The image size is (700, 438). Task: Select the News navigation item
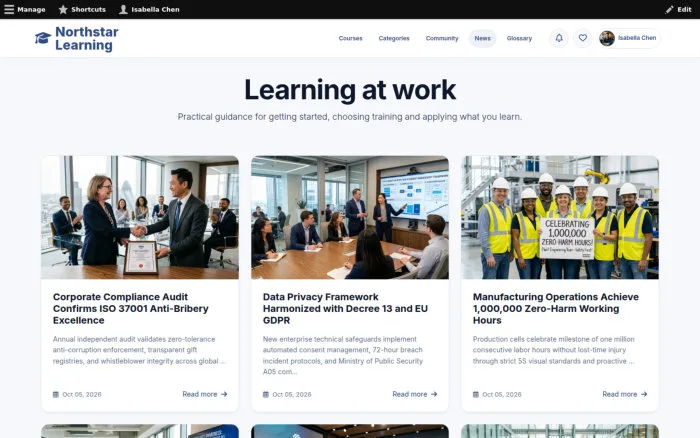pyautogui.click(x=482, y=38)
